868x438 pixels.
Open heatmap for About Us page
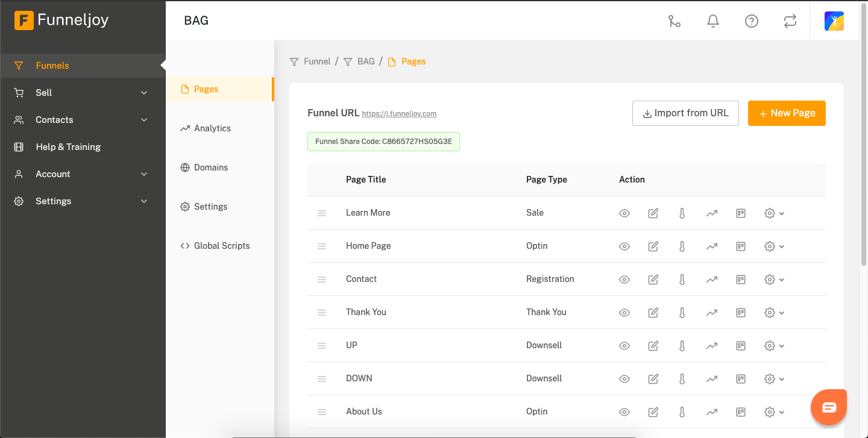click(682, 412)
